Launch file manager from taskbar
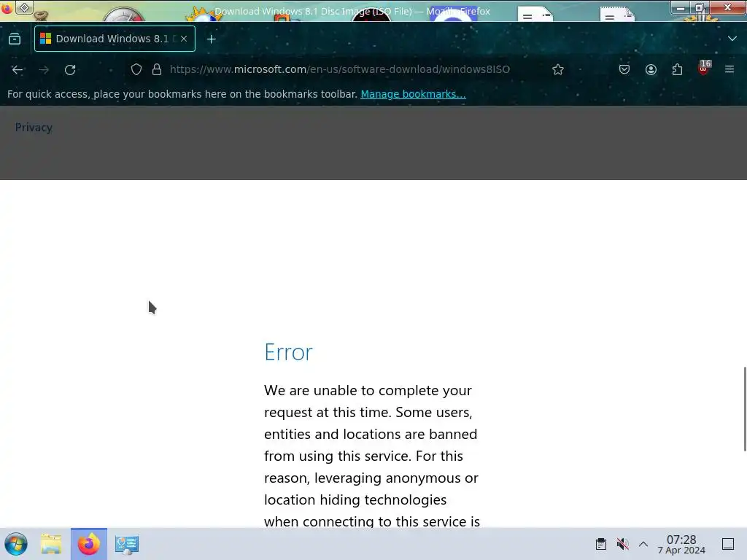 (x=51, y=544)
